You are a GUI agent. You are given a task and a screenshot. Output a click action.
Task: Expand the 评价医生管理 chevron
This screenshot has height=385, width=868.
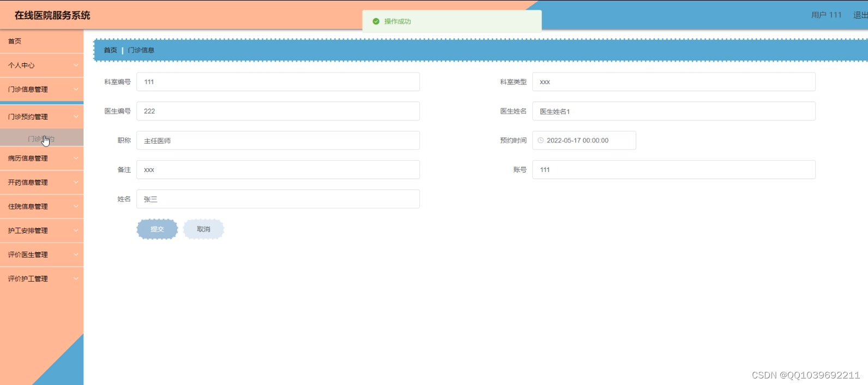76,254
